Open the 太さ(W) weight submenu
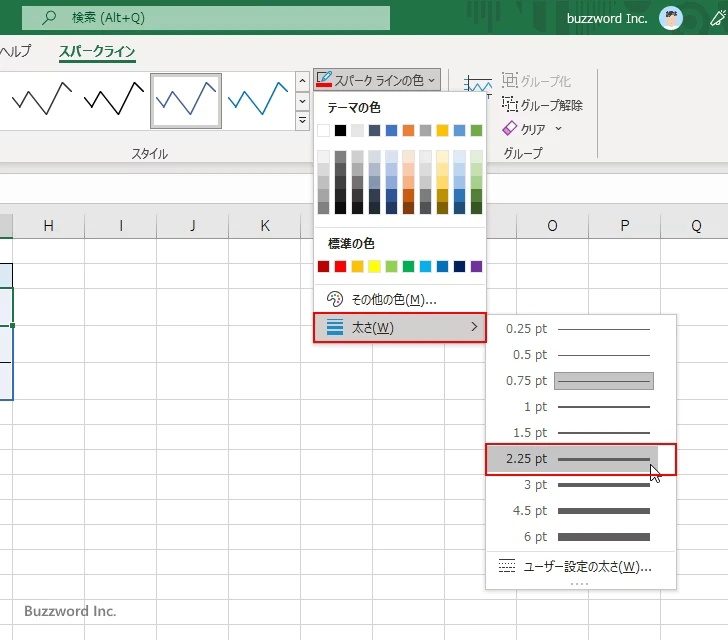Image resolution: width=728 pixels, height=640 pixels. (400, 327)
